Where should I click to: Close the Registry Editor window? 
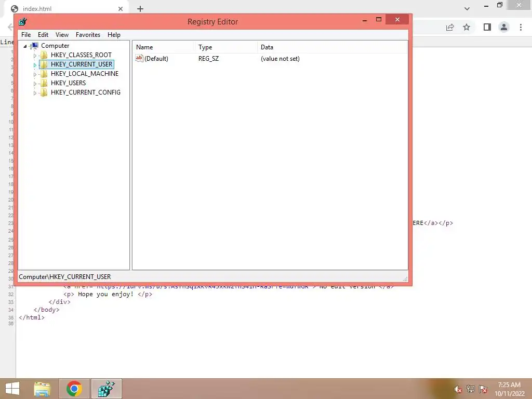(x=397, y=20)
